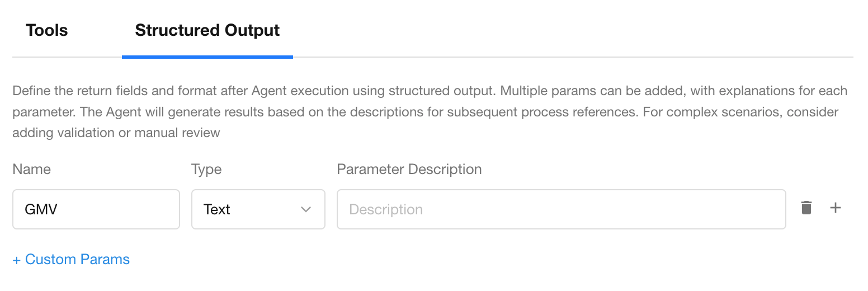Viewport: 868px width, 291px height.
Task: Open the Text type combo box
Action: [258, 209]
